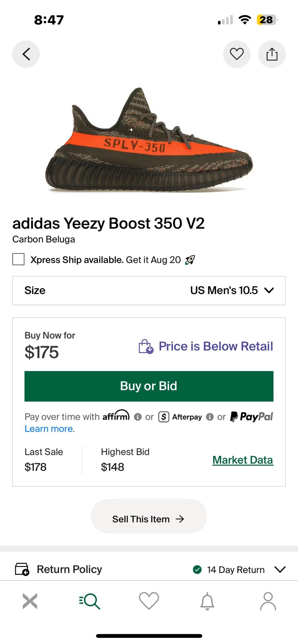This screenshot has width=298, height=644.
Task: Open the account profile tab
Action: (x=268, y=601)
